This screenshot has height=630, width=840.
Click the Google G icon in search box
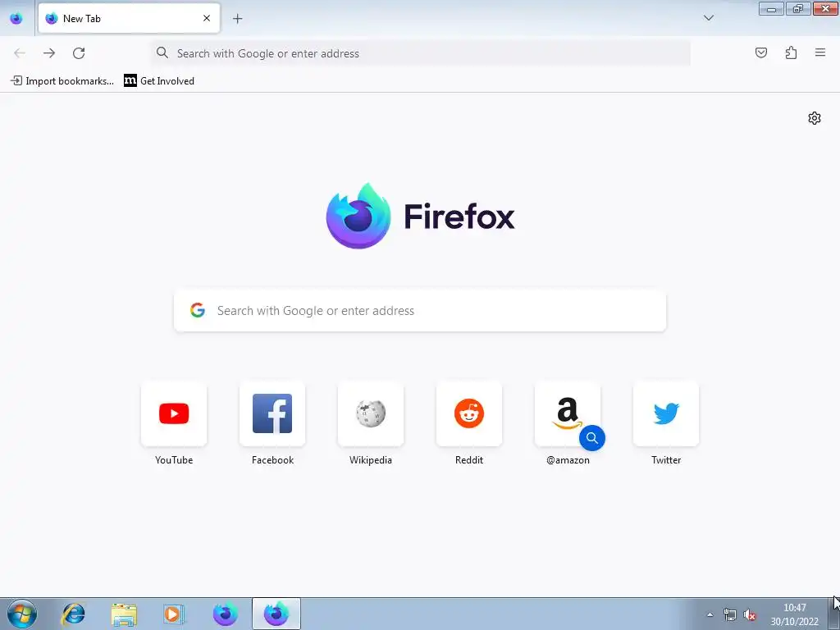(198, 310)
